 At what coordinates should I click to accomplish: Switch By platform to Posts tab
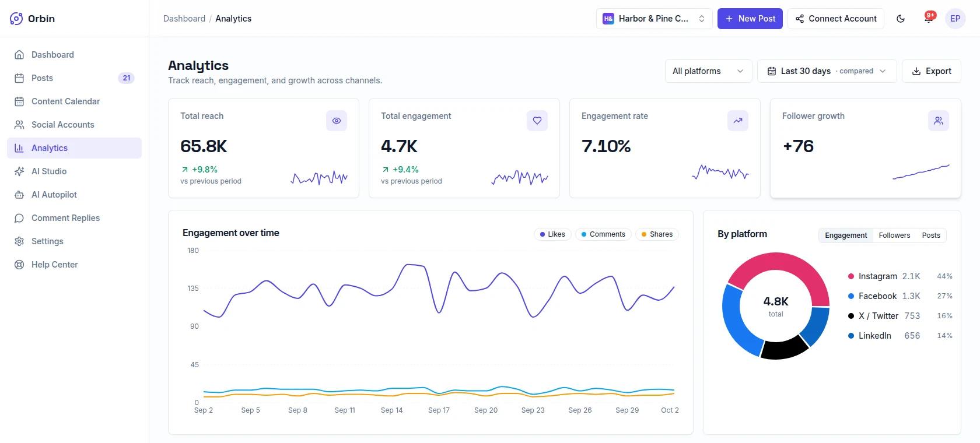click(931, 235)
